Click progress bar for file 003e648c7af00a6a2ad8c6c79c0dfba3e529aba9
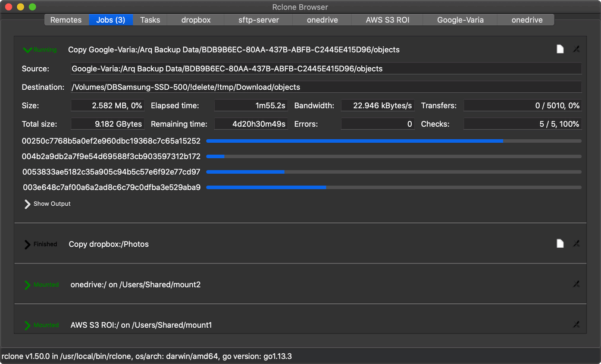601x364 pixels. point(394,187)
